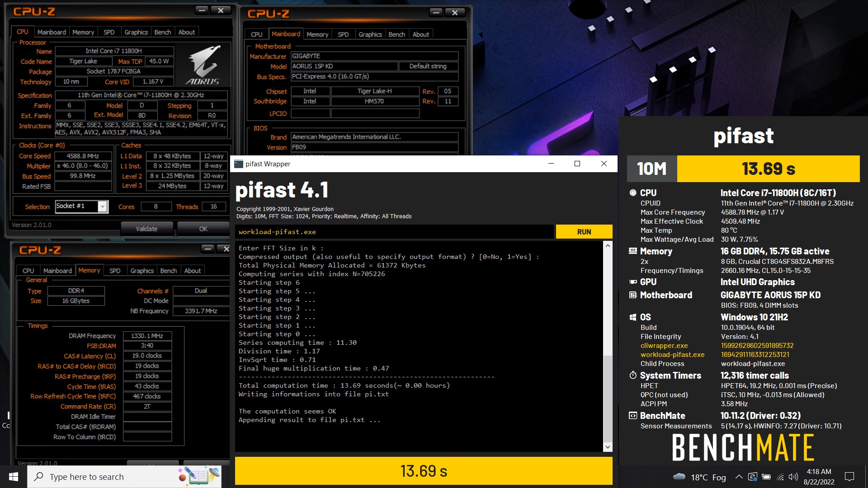Click the pifast Wrapper window title icon
This screenshot has width=868, height=488.
[239, 164]
